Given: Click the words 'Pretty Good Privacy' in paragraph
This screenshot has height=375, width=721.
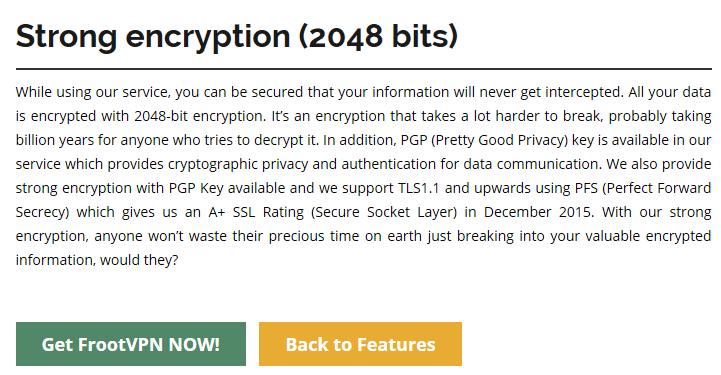Looking at the screenshot, I should 499,140.
